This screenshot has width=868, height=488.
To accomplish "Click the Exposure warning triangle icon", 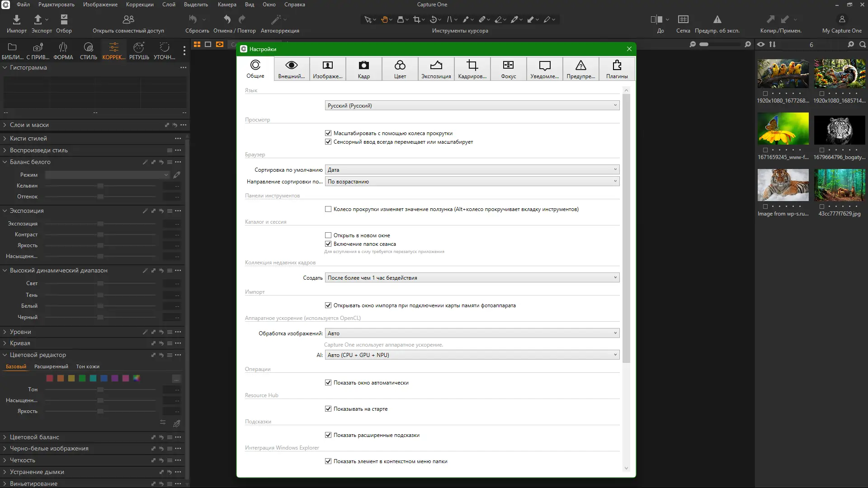I will pyautogui.click(x=717, y=19).
